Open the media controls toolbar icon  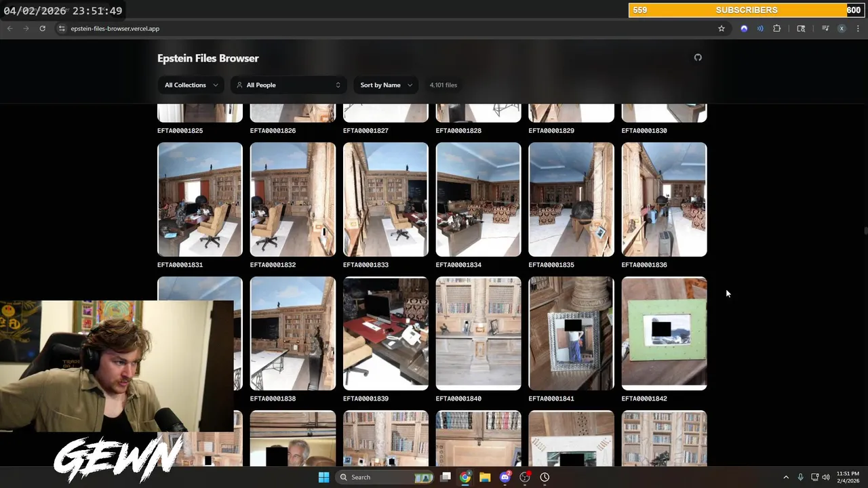pos(825,28)
